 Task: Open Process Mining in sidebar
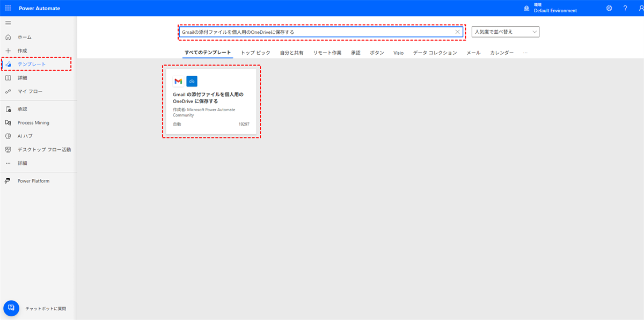(x=33, y=122)
